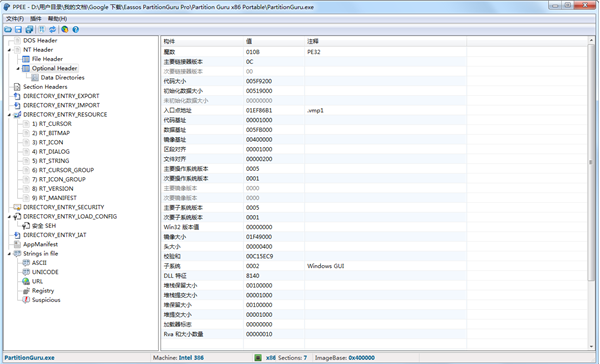The width and height of the screenshot is (600, 364).
Task: Open the 插件 menu
Action: tap(36, 19)
